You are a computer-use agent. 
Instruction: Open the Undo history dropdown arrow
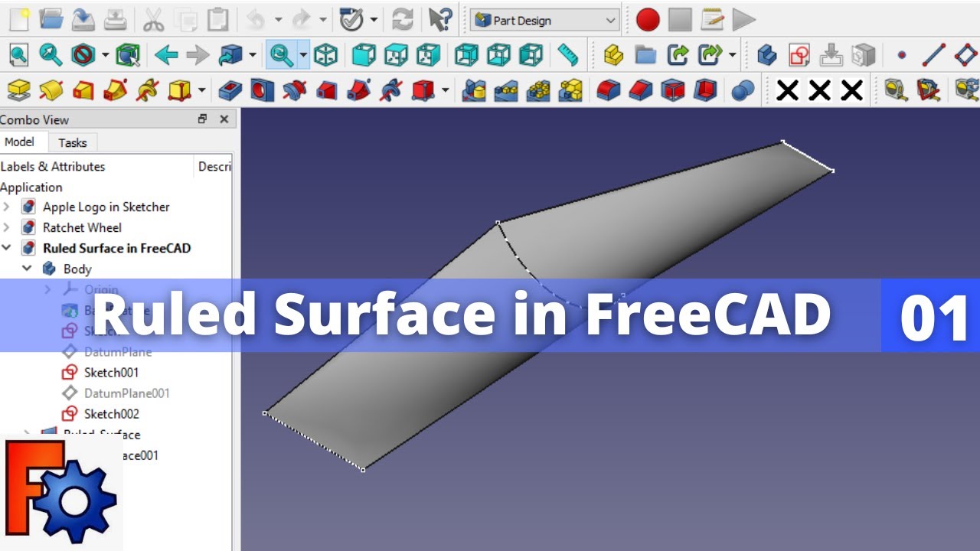[x=278, y=19]
